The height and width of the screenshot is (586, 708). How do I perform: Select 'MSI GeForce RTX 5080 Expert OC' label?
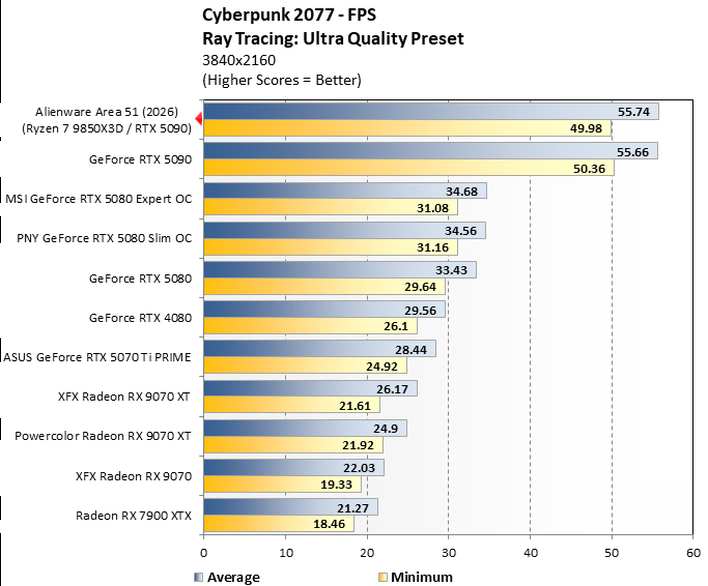98,199
